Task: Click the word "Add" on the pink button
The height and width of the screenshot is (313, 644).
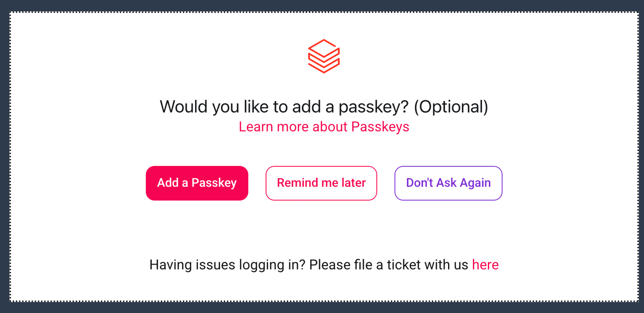Action: tap(168, 183)
